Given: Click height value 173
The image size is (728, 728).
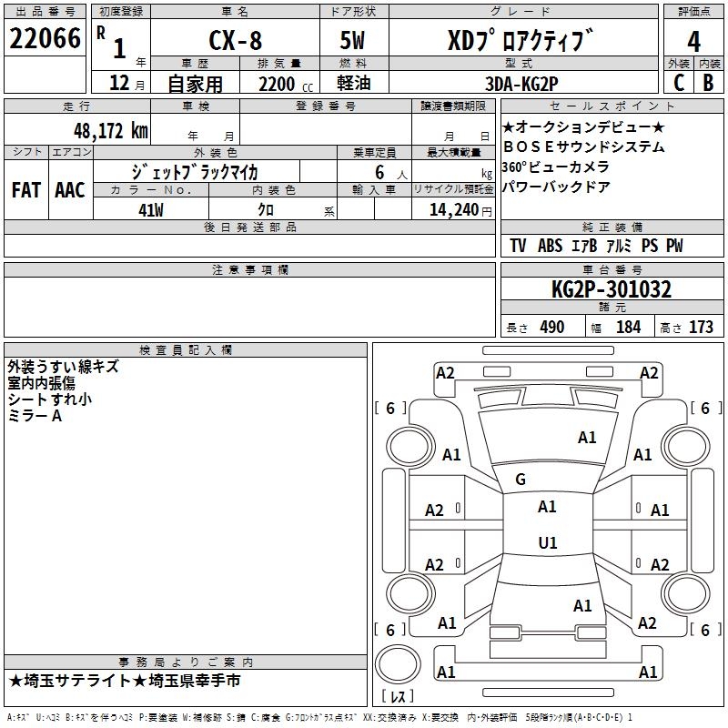Looking at the screenshot, I should click(701, 327).
